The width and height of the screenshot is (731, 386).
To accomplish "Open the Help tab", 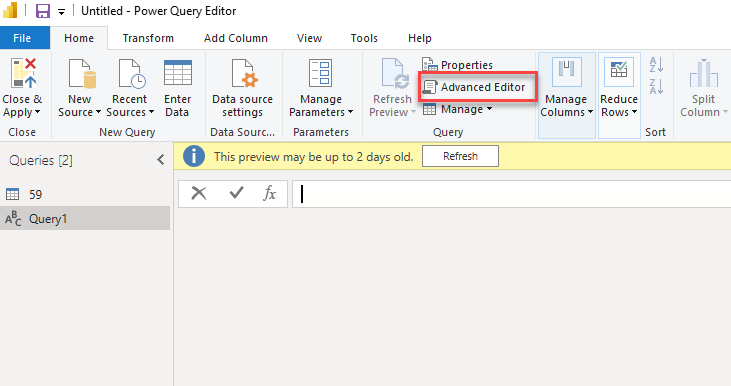I will (x=420, y=38).
